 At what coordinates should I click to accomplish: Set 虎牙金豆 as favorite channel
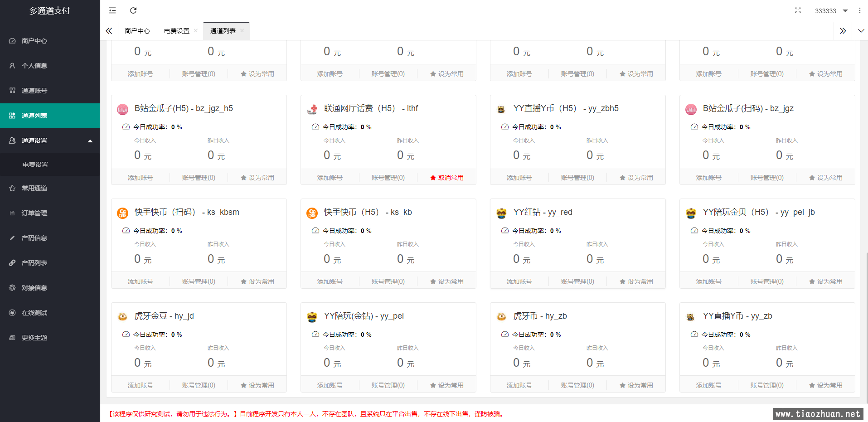coord(257,385)
